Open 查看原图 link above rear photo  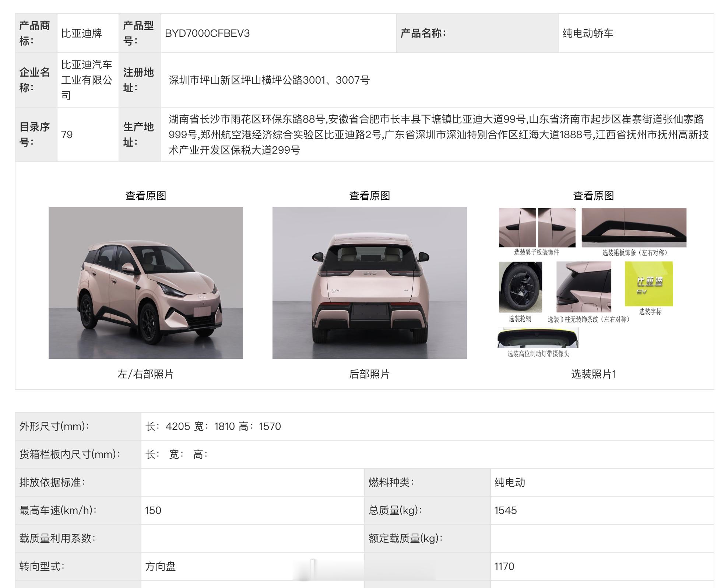(x=369, y=196)
